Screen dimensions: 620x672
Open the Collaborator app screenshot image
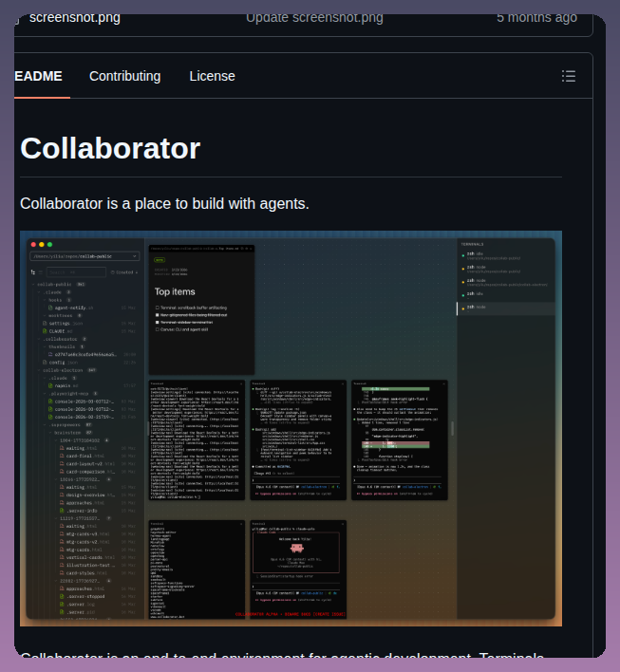(x=291, y=428)
